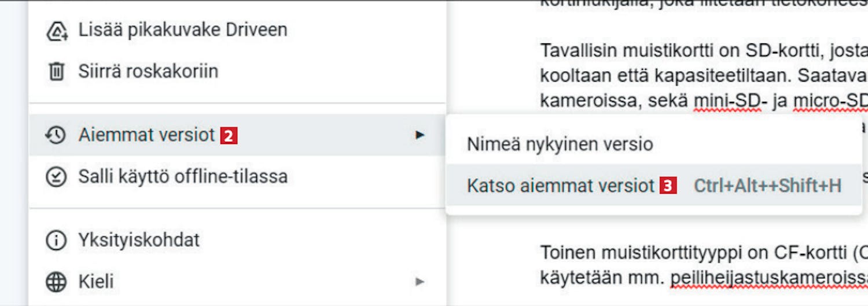Click the trash can icon

(56, 72)
